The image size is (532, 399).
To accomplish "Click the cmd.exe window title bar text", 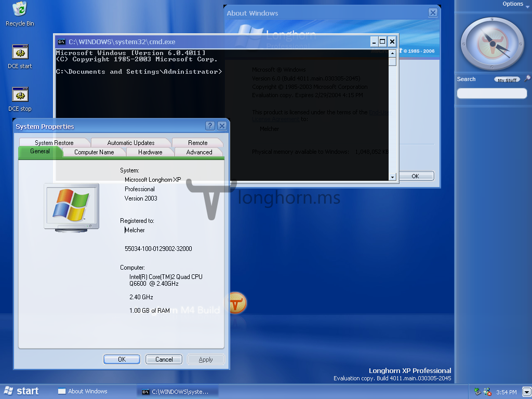I will tap(122, 42).
